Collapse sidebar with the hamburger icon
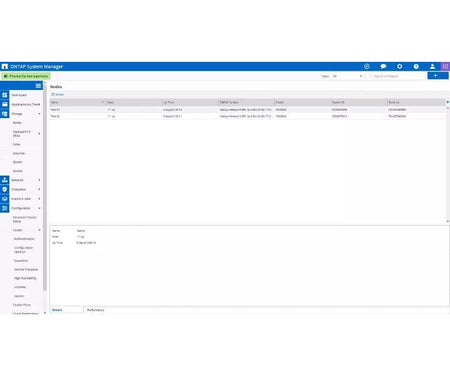 pos(38,86)
